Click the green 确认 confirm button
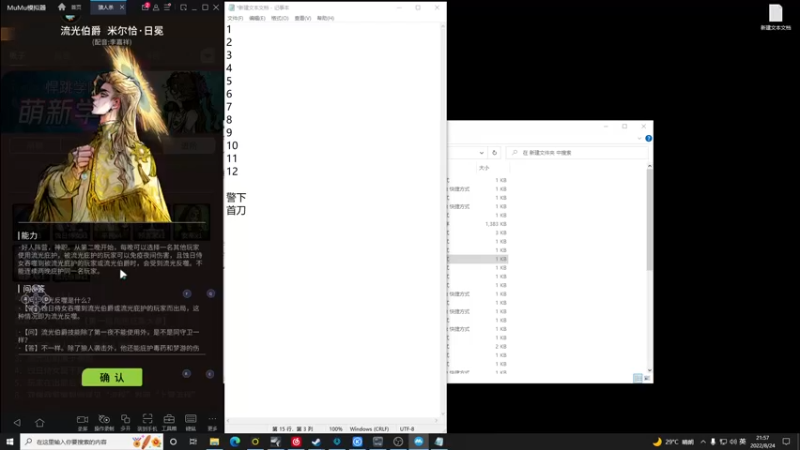This screenshot has height=450, width=800. click(x=112, y=378)
